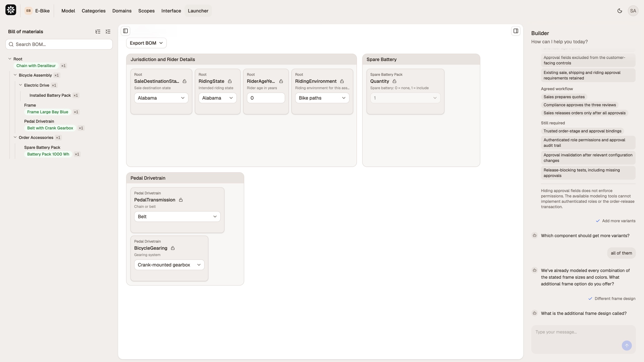Open the Export BOM dropdown
This screenshot has width=644, height=362.
click(146, 43)
